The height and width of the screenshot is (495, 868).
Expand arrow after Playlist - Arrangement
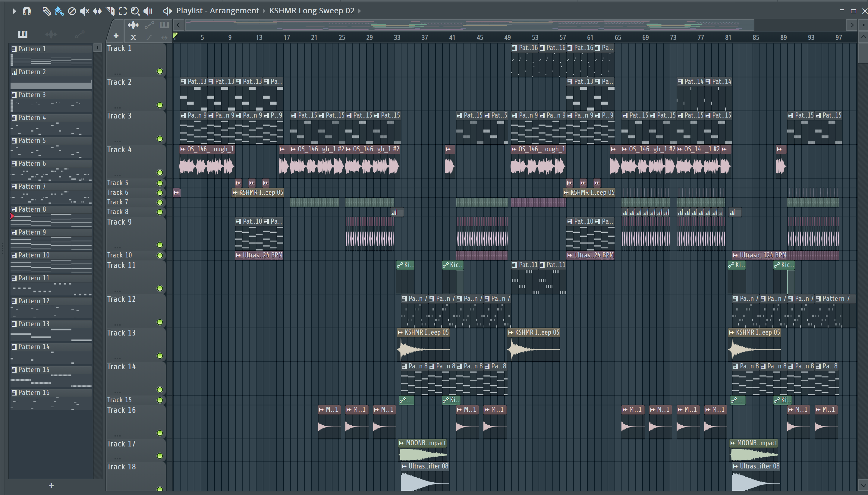pos(264,11)
